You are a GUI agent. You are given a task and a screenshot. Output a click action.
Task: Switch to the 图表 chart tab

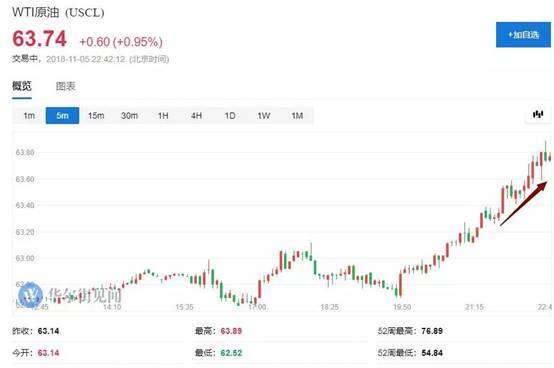pyautogui.click(x=66, y=86)
